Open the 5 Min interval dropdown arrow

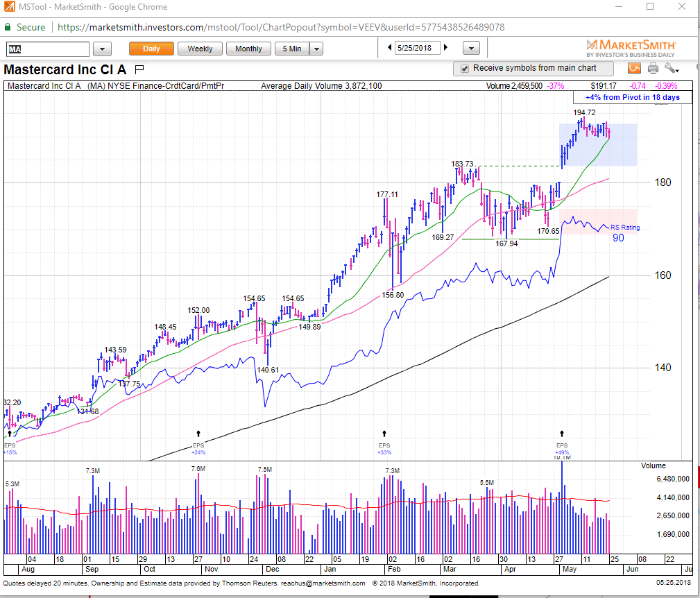click(x=316, y=49)
